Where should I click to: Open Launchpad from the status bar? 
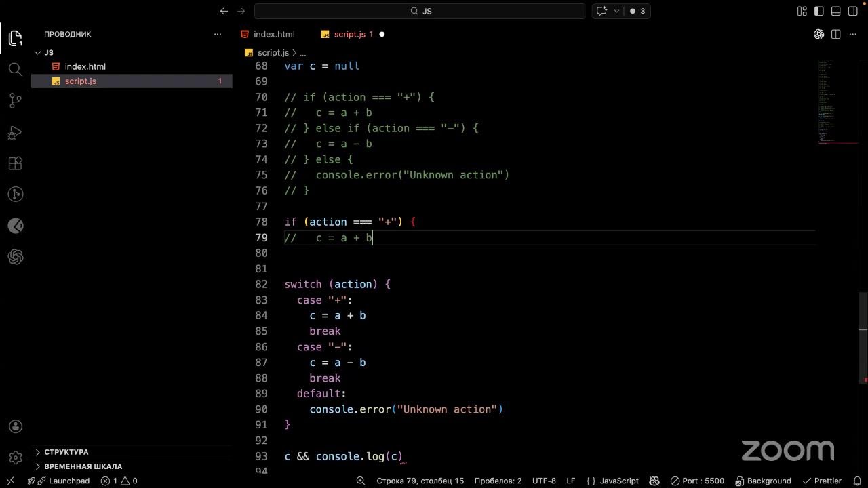[64, 481]
